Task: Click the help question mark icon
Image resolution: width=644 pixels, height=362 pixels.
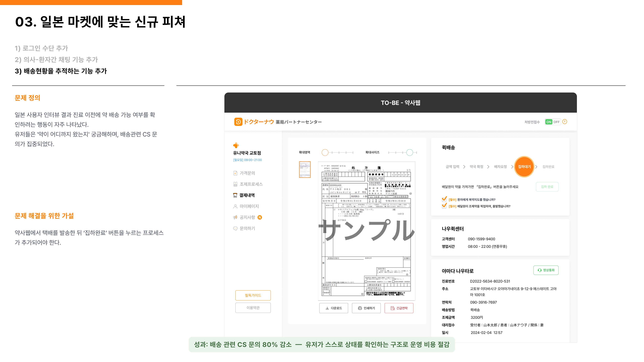Action: click(565, 122)
